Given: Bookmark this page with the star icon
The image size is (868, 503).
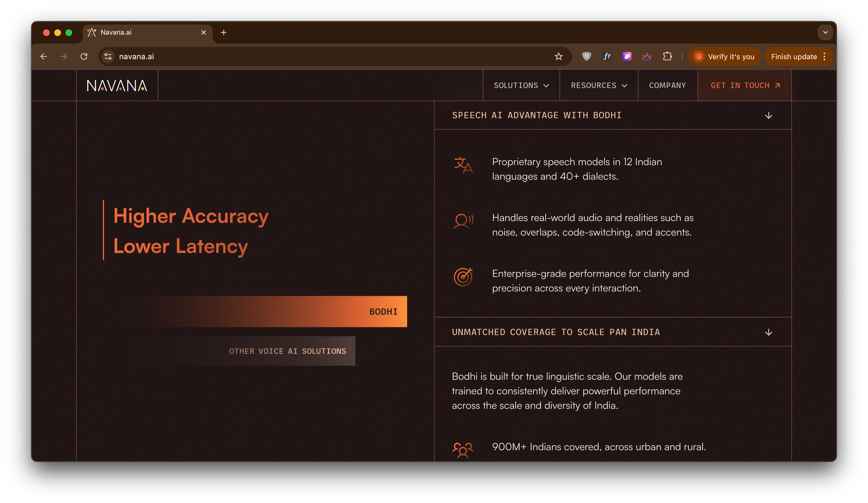Looking at the screenshot, I should (558, 56).
